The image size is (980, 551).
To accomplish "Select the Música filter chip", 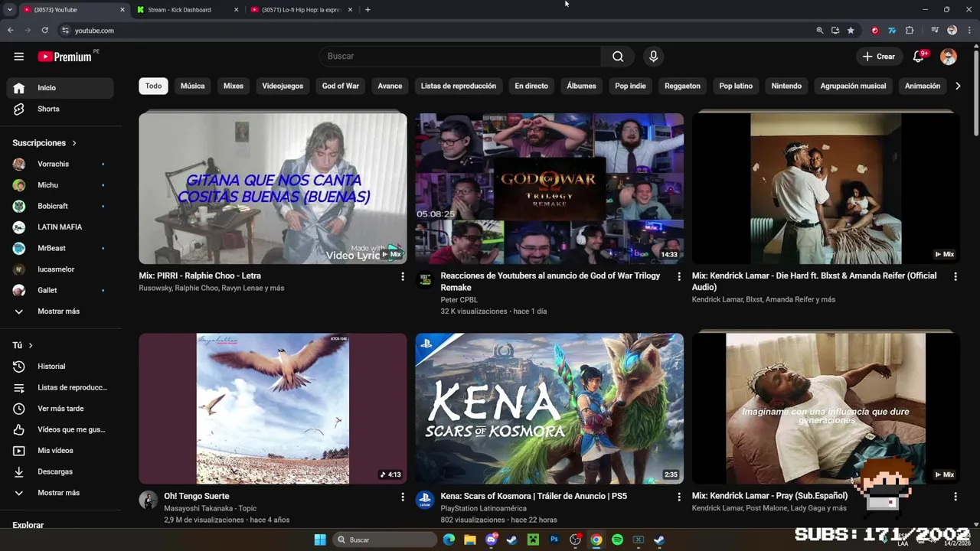I will 192,86.
